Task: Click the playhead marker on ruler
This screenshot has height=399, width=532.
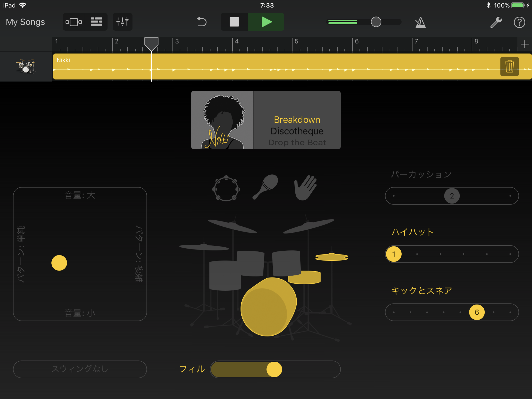Action: pyautogui.click(x=151, y=44)
